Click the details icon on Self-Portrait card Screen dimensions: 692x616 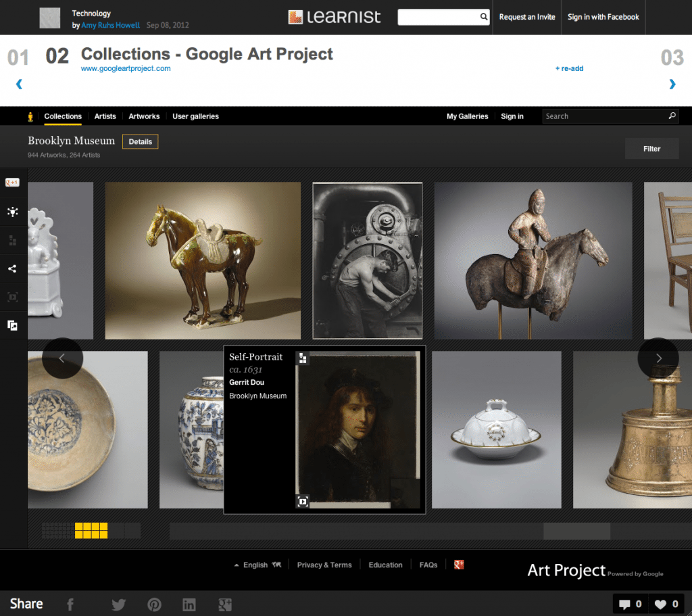[303, 358]
